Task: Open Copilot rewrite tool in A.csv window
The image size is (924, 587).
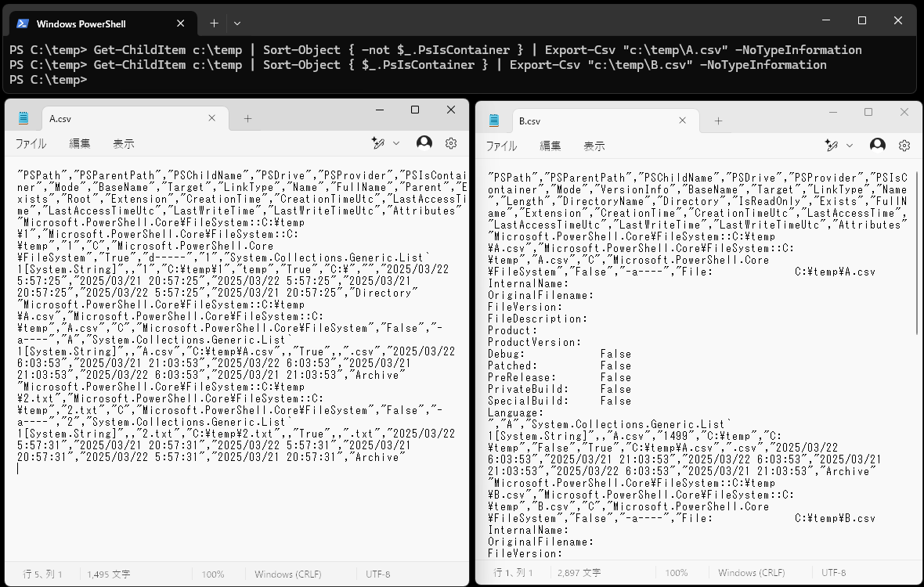Action: click(377, 143)
